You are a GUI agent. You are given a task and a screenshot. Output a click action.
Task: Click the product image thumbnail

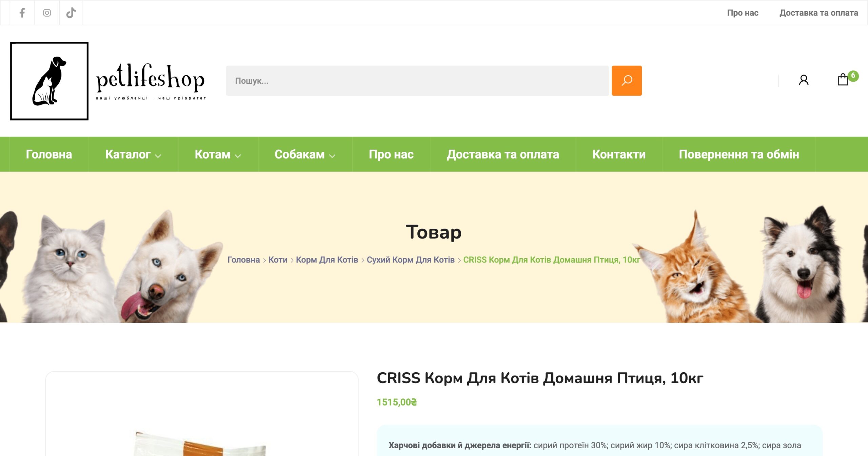[202, 414]
